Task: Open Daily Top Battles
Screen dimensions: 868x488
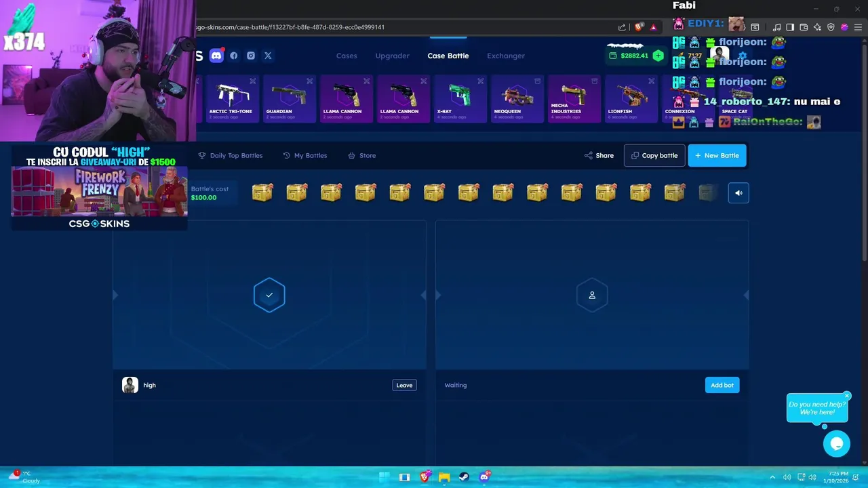Action: click(x=231, y=155)
